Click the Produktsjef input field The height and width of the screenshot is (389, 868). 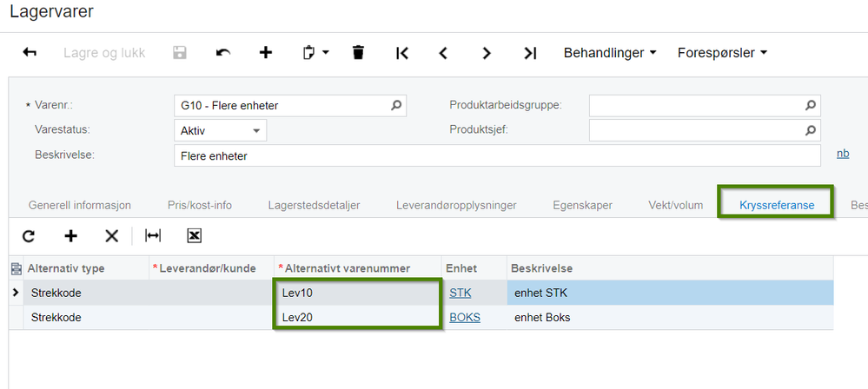point(705,130)
